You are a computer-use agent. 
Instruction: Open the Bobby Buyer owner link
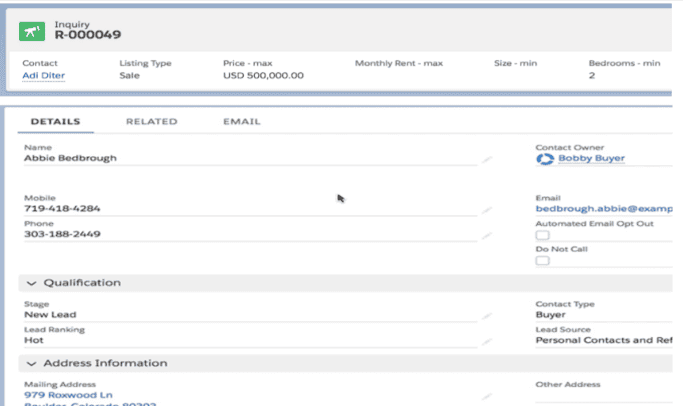[x=592, y=158]
